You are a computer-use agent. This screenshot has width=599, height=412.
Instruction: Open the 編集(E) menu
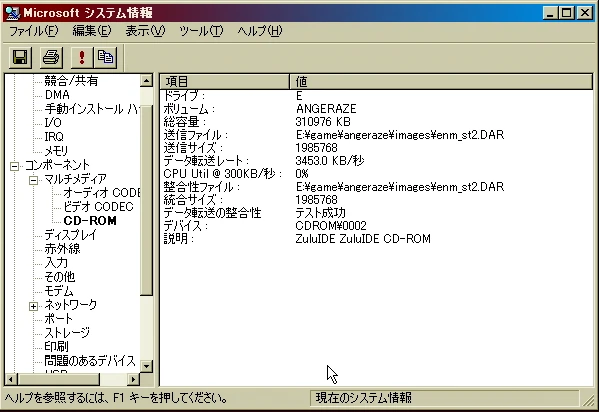pyautogui.click(x=92, y=31)
